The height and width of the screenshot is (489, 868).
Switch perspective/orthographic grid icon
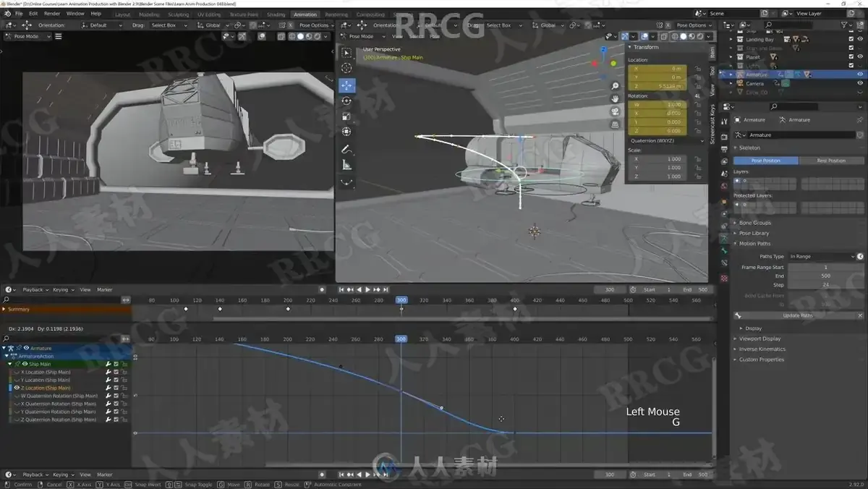click(615, 124)
